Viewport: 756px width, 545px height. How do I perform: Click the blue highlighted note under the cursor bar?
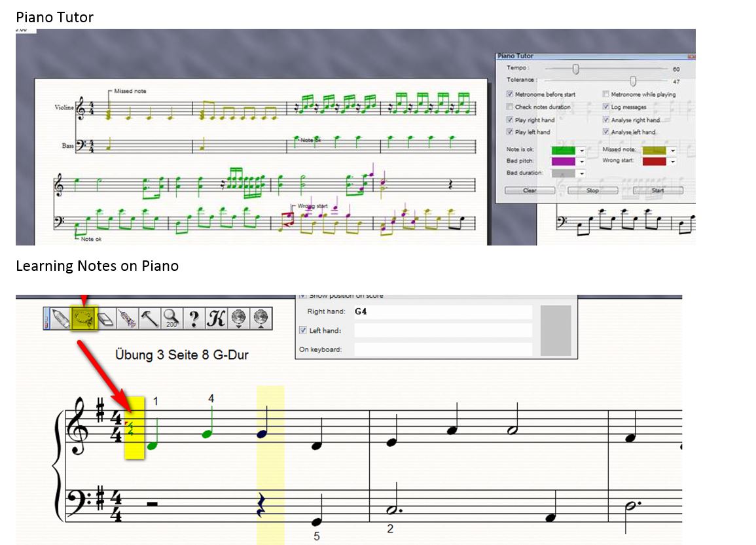tap(262, 434)
